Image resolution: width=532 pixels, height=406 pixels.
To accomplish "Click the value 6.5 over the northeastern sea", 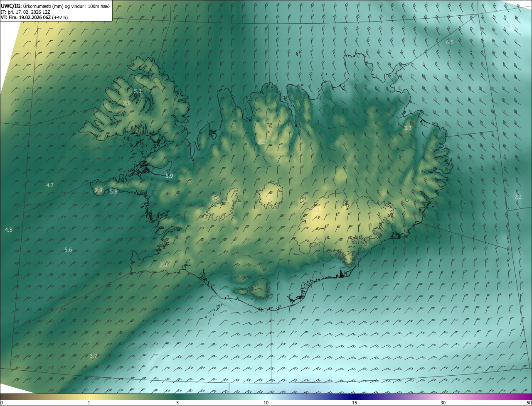I will pyautogui.click(x=450, y=42).
